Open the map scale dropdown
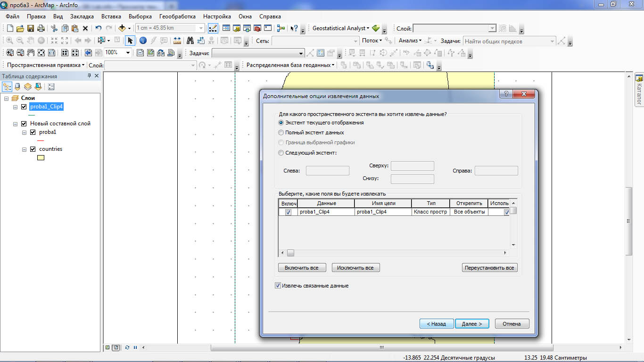The width and height of the screenshot is (644, 362). point(202,28)
